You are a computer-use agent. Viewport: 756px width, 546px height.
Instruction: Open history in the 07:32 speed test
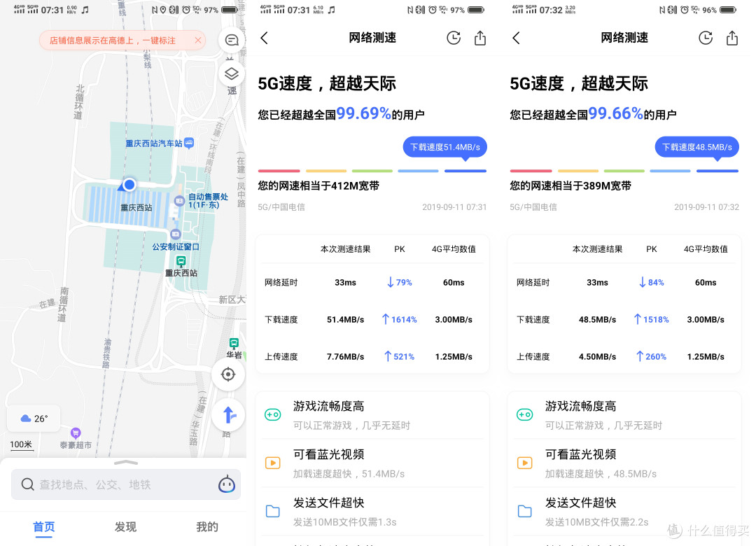(706, 38)
